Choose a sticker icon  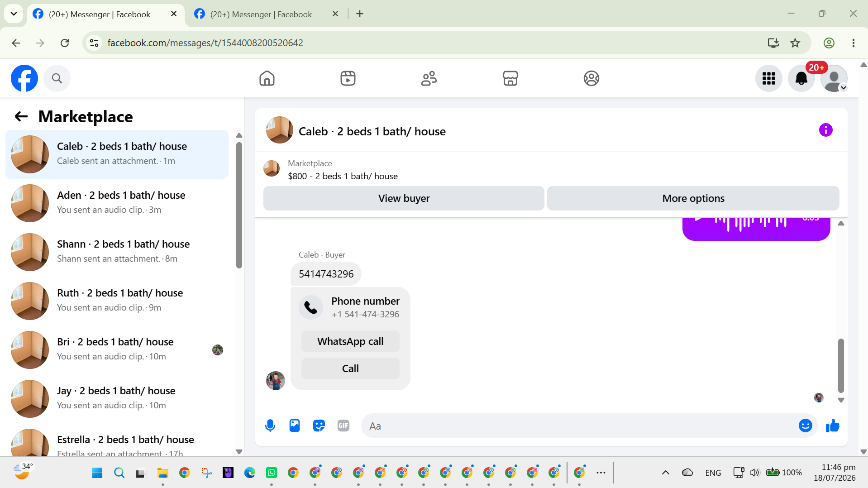click(x=319, y=426)
